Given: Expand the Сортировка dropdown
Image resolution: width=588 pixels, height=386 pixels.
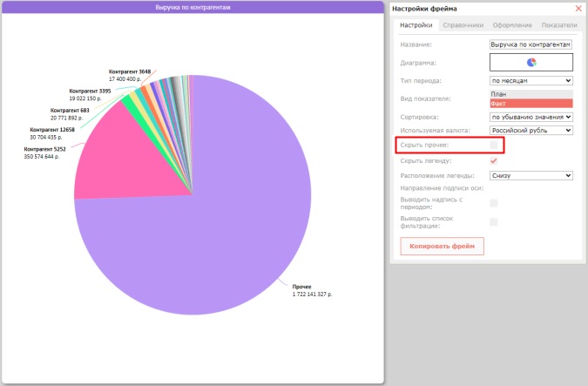Looking at the screenshot, I should (531, 117).
